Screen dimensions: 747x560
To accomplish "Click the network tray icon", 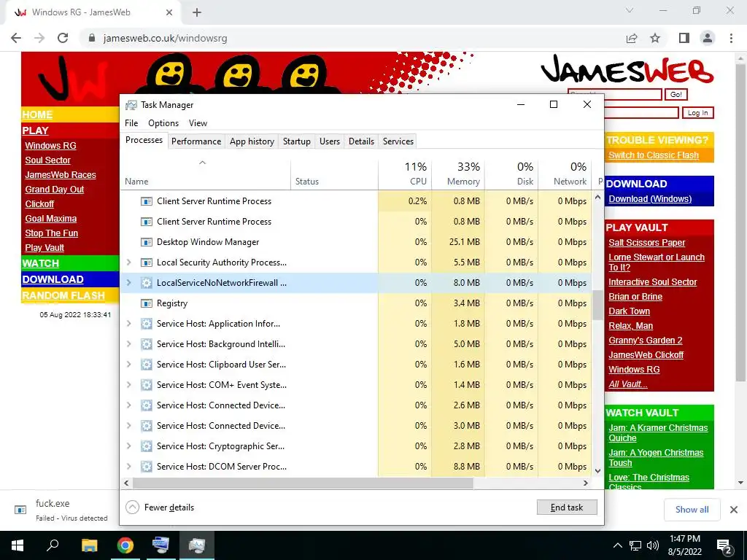I will (x=635, y=545).
